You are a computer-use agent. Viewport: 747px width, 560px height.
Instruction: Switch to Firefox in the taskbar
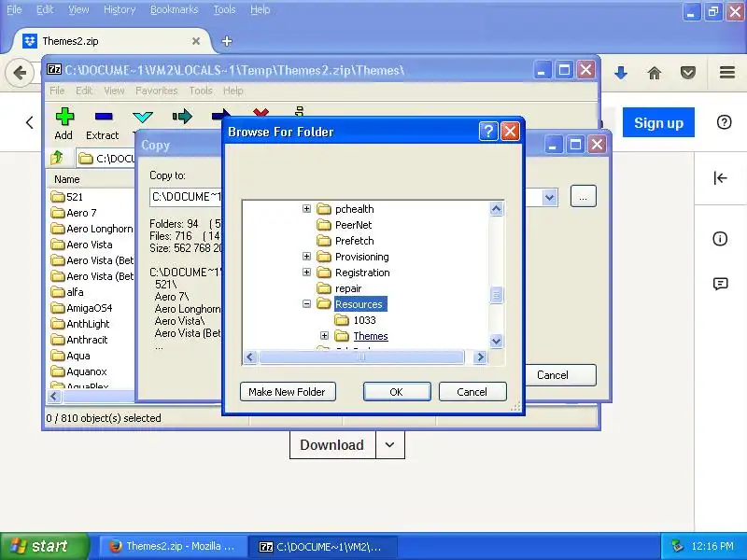174,546
